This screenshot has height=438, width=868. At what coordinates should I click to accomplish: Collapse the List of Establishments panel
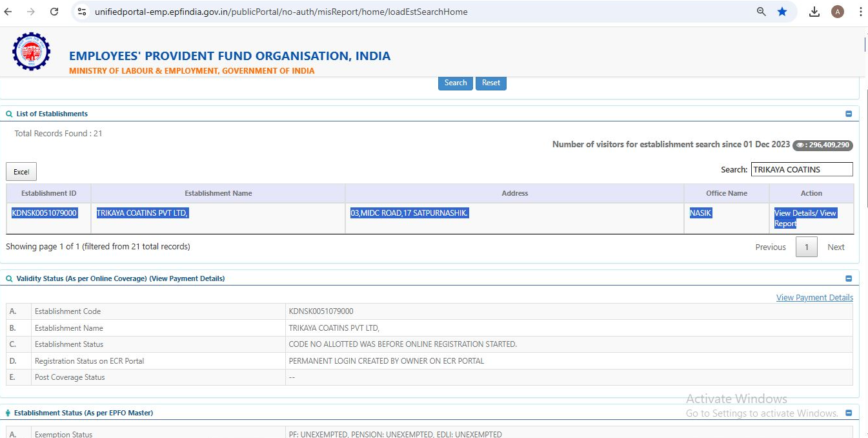tap(849, 114)
